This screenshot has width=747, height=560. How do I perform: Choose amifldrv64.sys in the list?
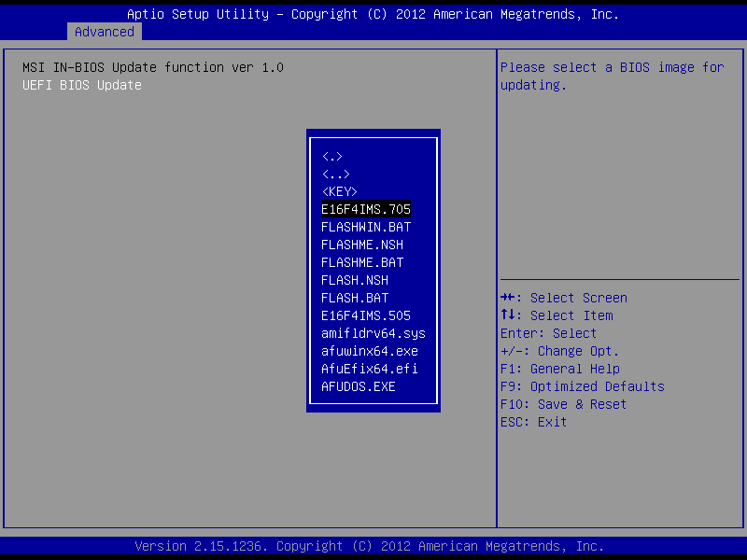[x=373, y=333]
